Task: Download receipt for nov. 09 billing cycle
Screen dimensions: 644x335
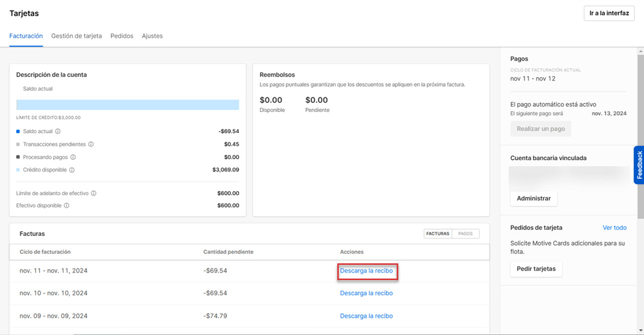Action: (x=366, y=316)
